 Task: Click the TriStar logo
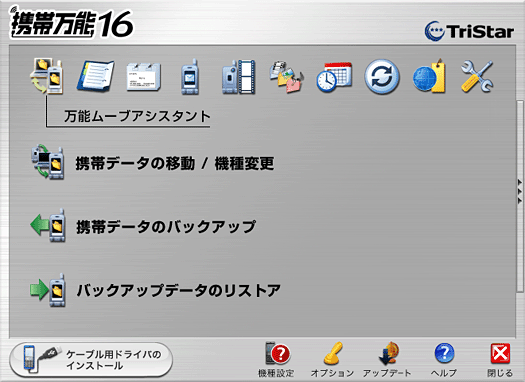469,31
